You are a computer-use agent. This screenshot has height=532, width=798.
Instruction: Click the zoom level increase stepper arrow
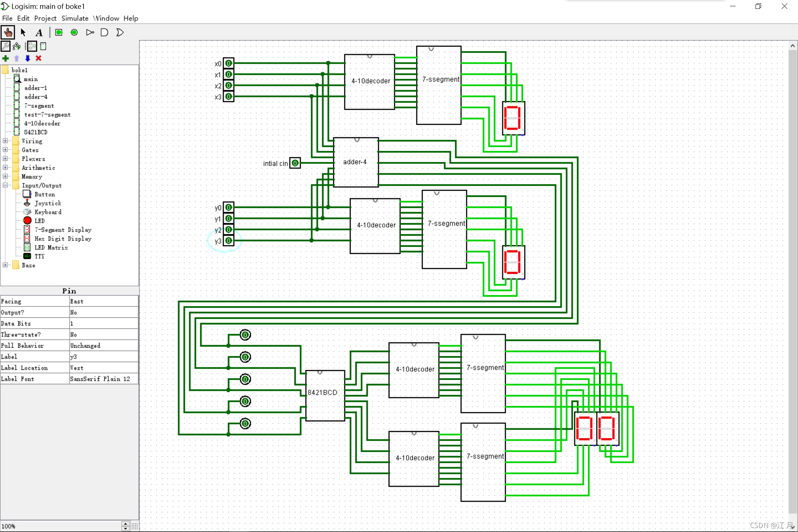coord(126,524)
